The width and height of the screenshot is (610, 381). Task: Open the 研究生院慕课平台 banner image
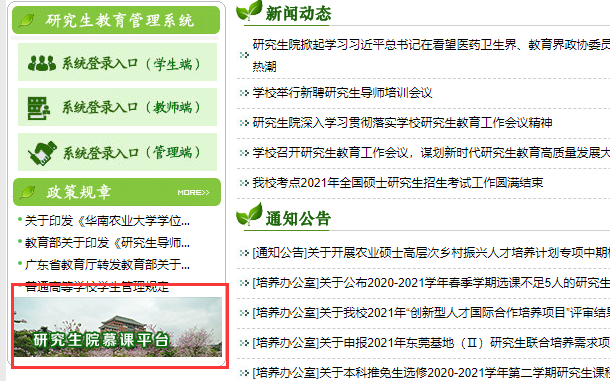[x=118, y=327]
